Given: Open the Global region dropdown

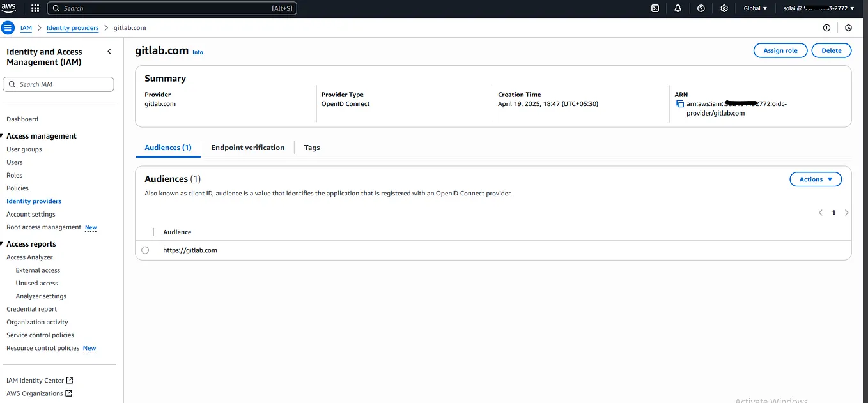Looking at the screenshot, I should tap(754, 8).
